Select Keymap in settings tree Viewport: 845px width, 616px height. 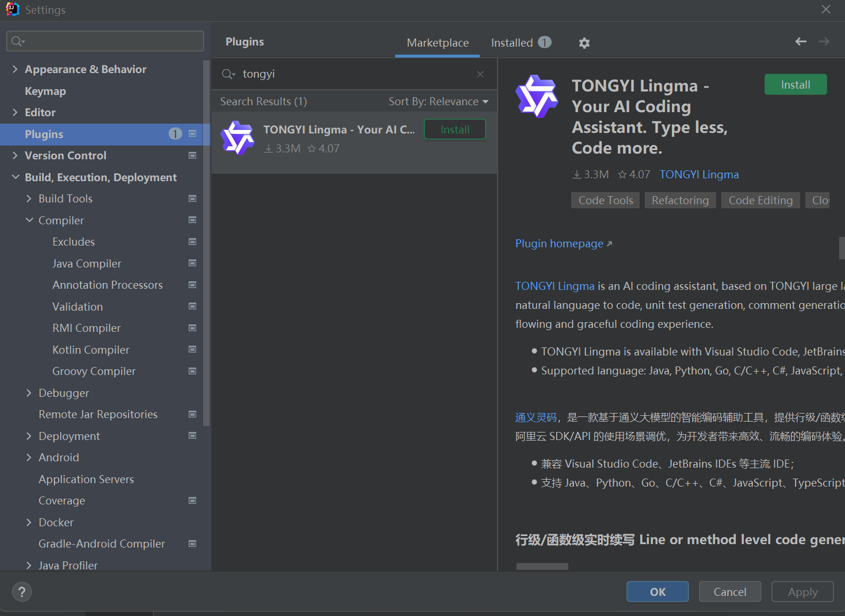pyautogui.click(x=45, y=91)
